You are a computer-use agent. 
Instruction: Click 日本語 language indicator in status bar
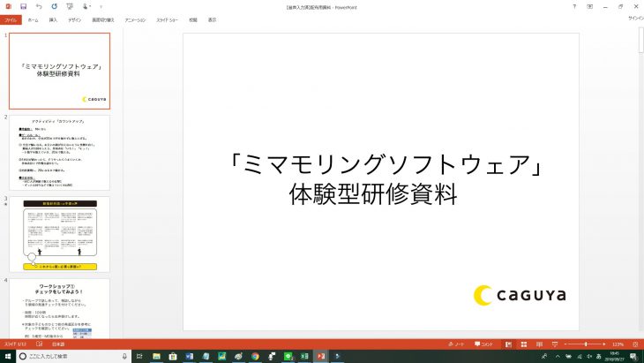[x=58, y=344]
